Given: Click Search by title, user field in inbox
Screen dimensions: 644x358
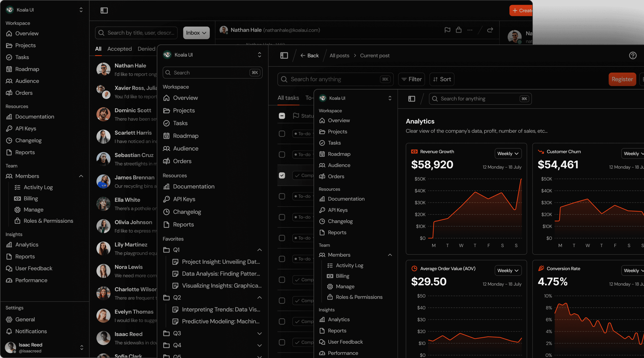Looking at the screenshot, I should pos(136,33).
